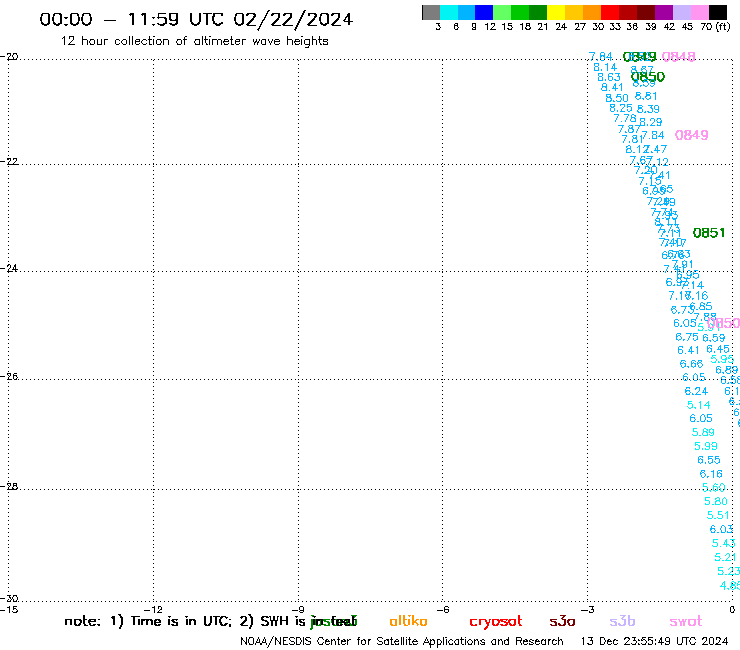
Task: Select the wave height value 8.63
Action: (x=609, y=77)
